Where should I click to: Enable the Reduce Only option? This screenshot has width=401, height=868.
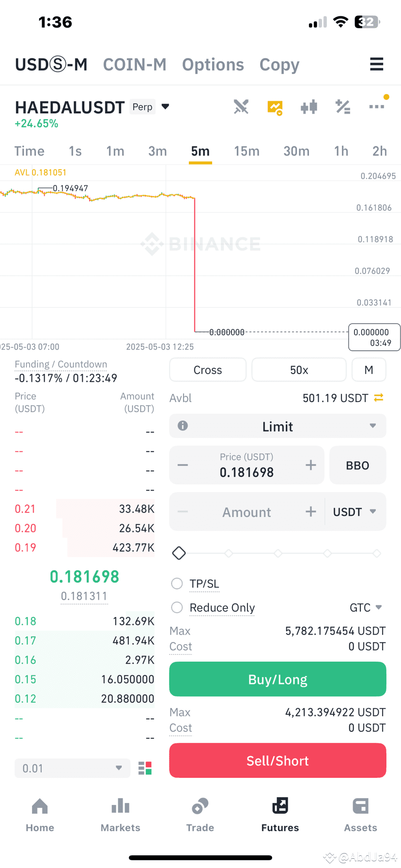coord(177,607)
